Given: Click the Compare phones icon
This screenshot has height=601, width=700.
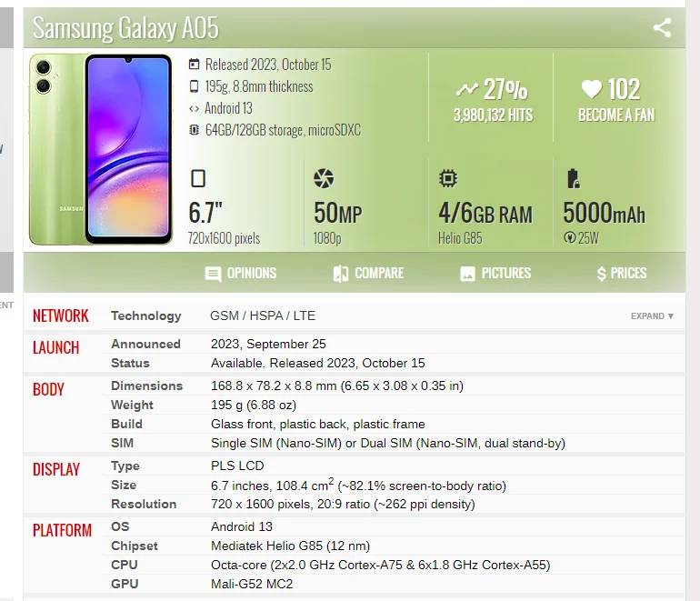Looking at the screenshot, I should (x=341, y=274).
